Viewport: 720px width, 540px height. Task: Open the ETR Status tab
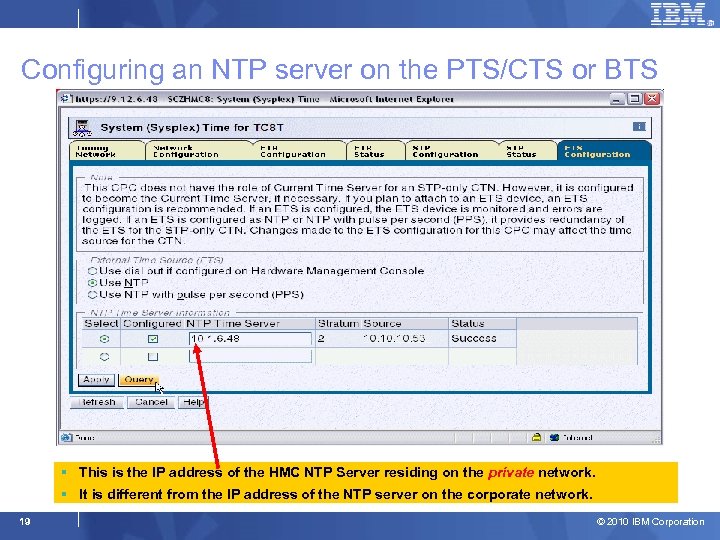376,151
